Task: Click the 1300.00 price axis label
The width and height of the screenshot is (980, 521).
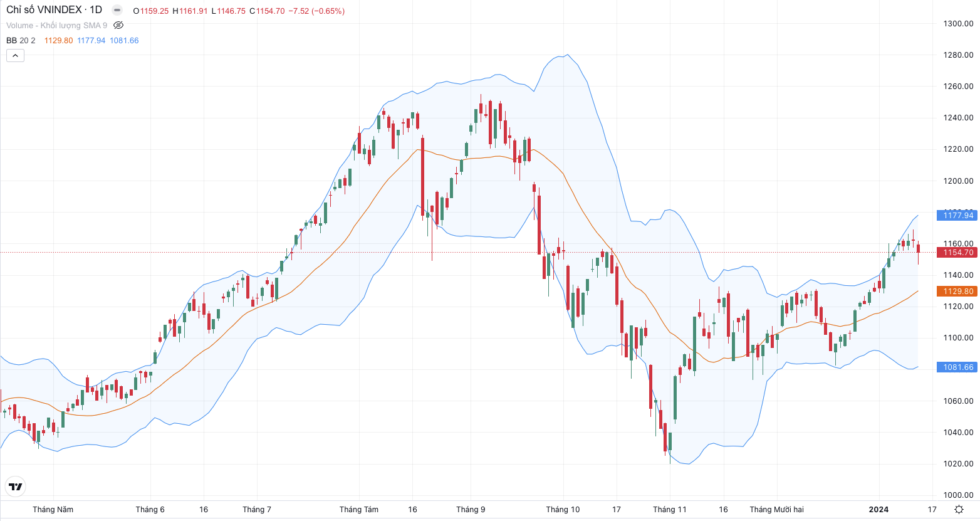Action: (x=958, y=24)
